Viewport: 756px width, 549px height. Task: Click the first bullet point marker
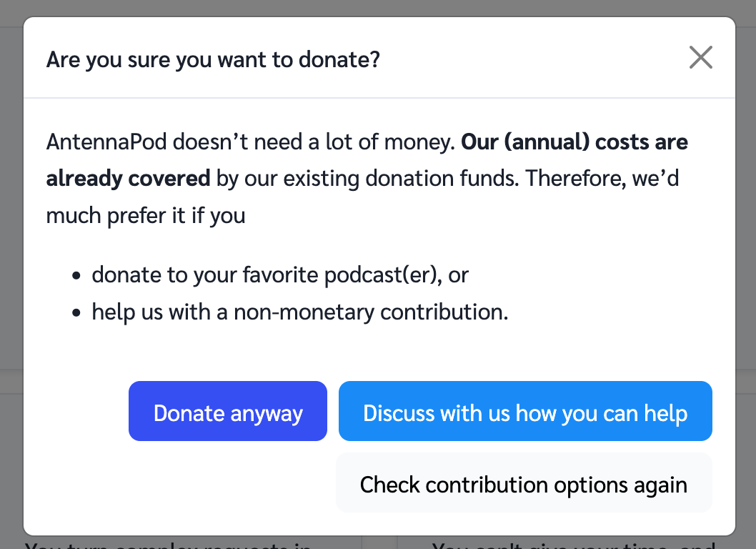(x=76, y=276)
